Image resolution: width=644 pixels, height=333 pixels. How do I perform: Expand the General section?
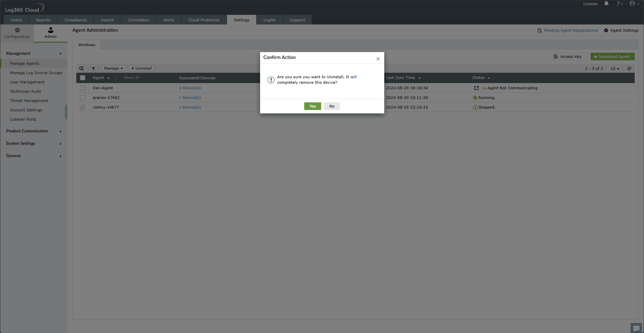click(x=34, y=156)
